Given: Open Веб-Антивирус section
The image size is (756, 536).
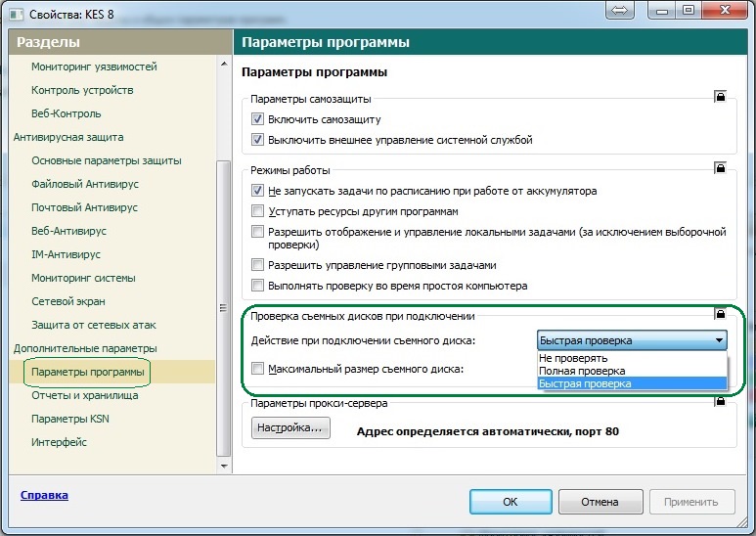Looking at the screenshot, I should 68,231.
